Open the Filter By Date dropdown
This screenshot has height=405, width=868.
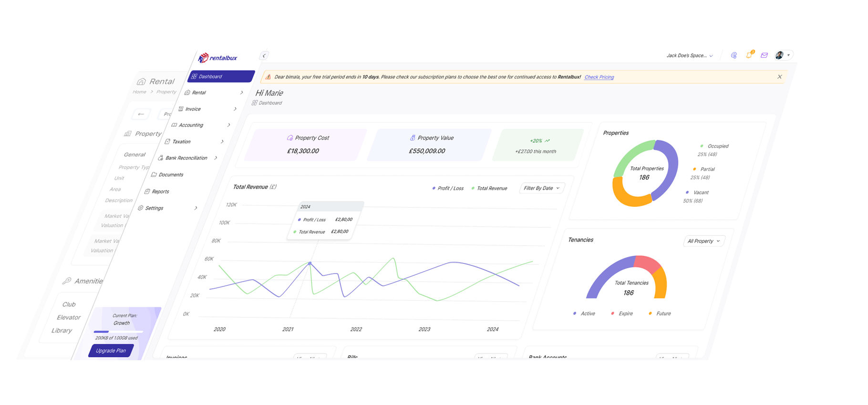[x=541, y=188]
